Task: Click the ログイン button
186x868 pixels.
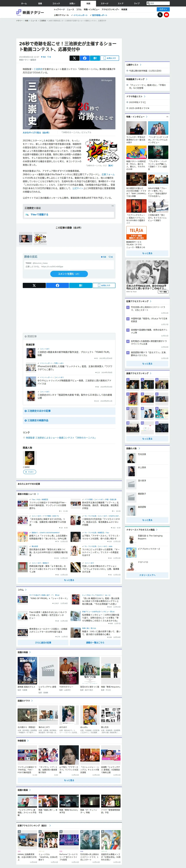Action: pyautogui.click(x=163, y=9)
